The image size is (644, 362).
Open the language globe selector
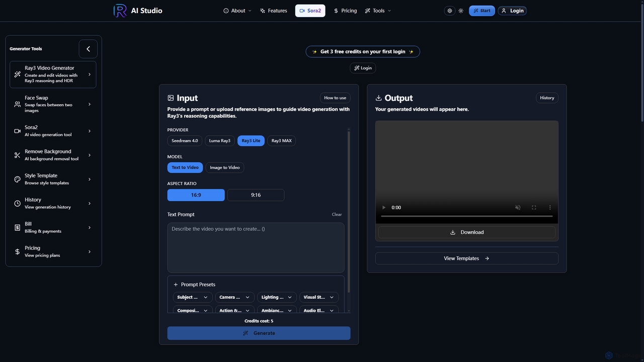click(450, 11)
